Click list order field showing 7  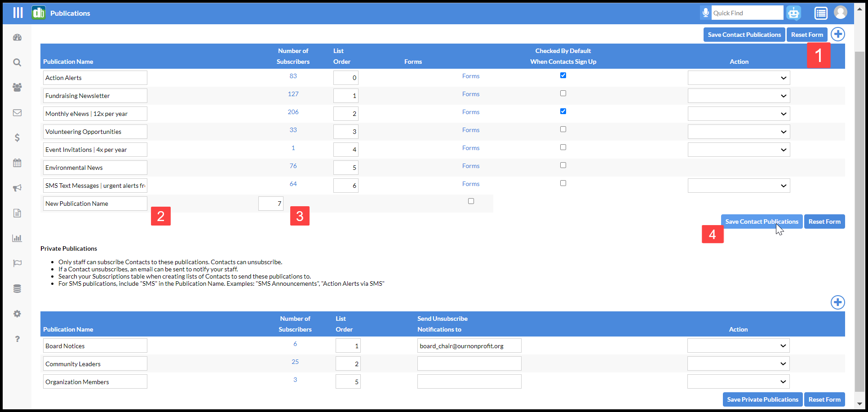click(271, 204)
